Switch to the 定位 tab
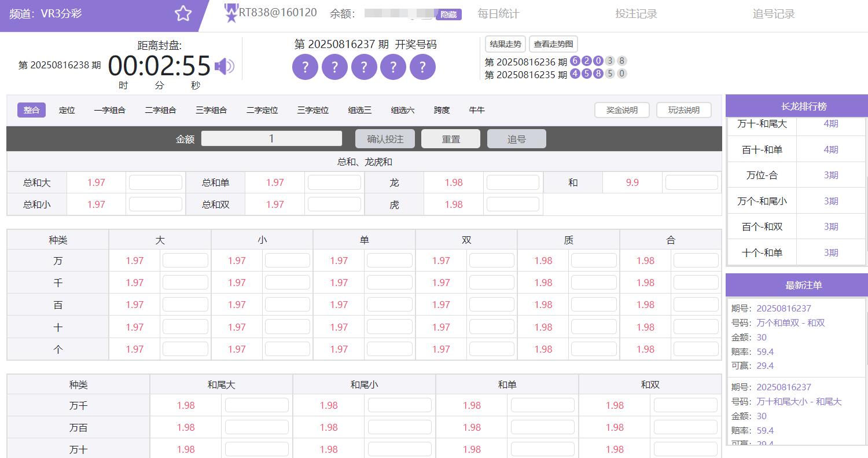 pos(67,110)
